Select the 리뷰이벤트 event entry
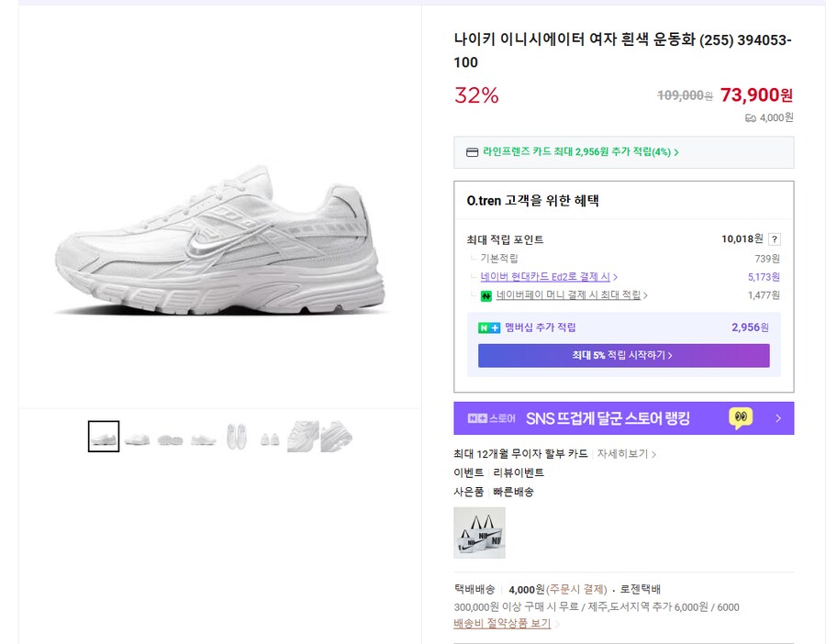This screenshot has width=826, height=644. point(518,473)
